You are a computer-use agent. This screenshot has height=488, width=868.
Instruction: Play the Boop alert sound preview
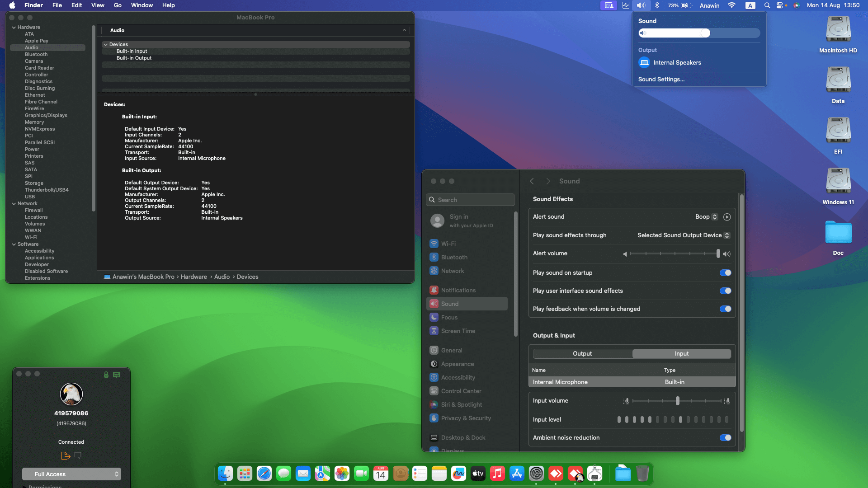726,217
